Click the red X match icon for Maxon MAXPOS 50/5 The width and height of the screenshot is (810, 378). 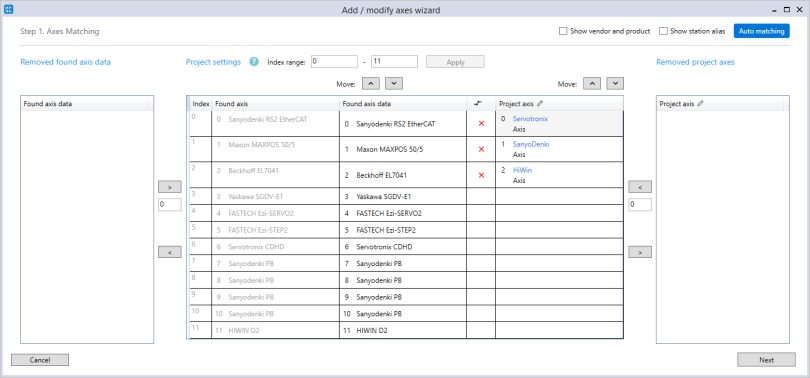[481, 149]
